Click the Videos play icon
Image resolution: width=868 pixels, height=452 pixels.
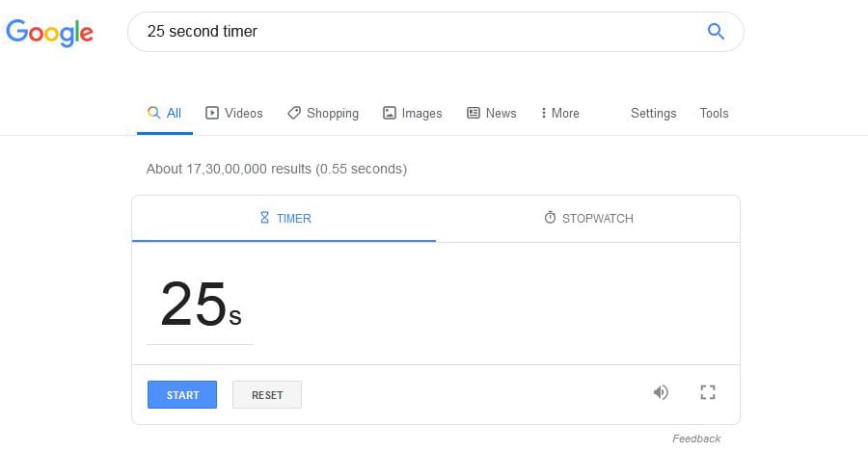tap(212, 113)
